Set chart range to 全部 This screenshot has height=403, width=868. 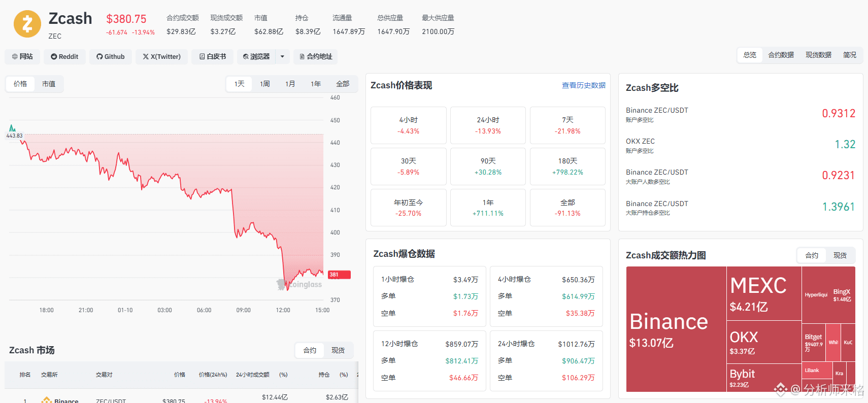[x=343, y=84]
